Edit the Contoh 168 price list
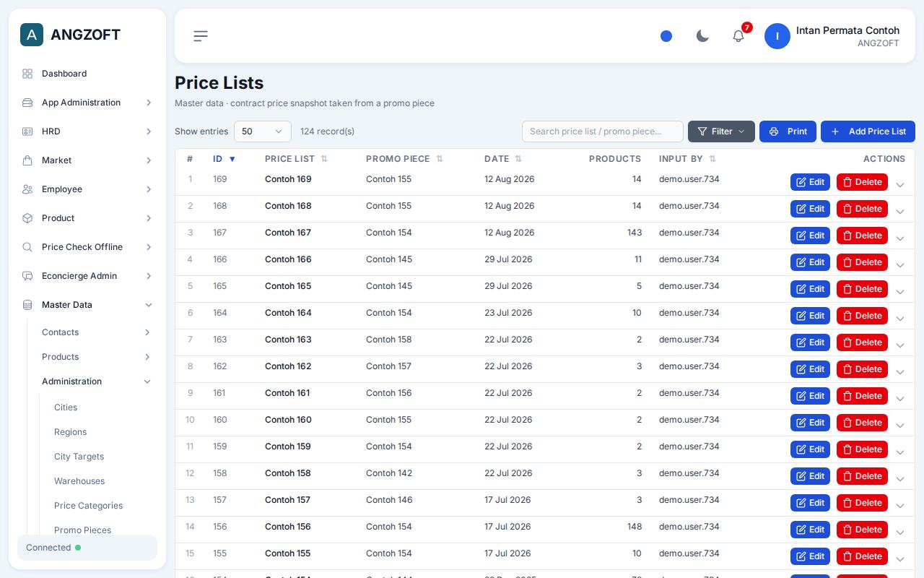This screenshot has width=924, height=578. click(x=810, y=209)
